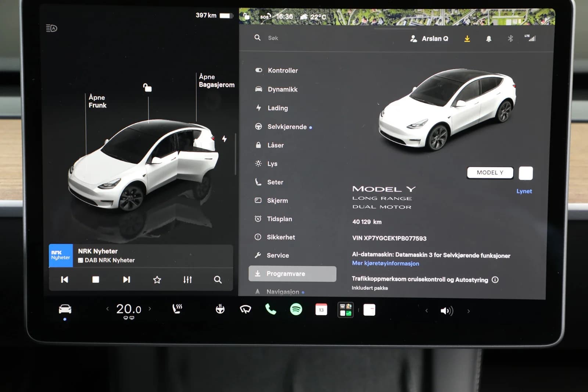Activate the windshield wipers icon
588x392 pixels.
click(245, 309)
